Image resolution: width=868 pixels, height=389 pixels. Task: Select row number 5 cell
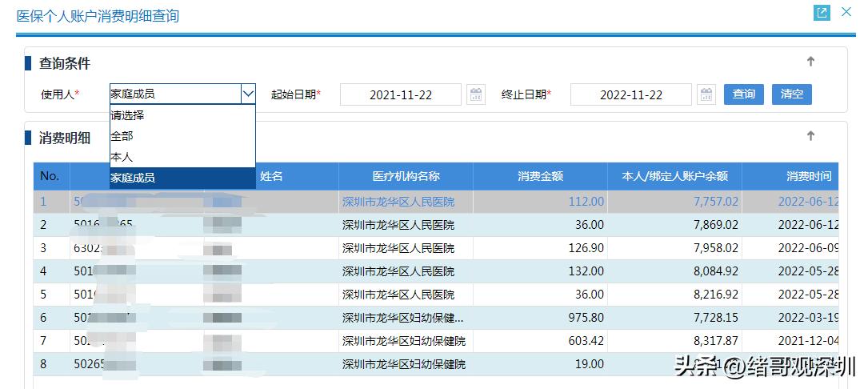pyautogui.click(x=51, y=295)
